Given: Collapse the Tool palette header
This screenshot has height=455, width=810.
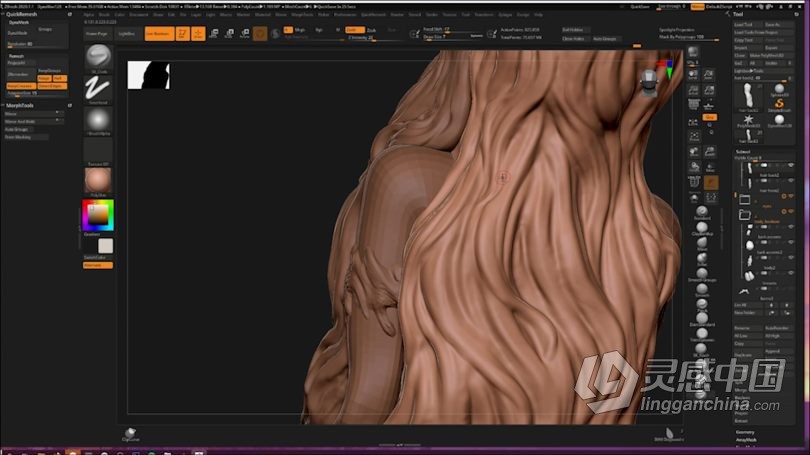Looking at the screenshot, I should point(738,14).
